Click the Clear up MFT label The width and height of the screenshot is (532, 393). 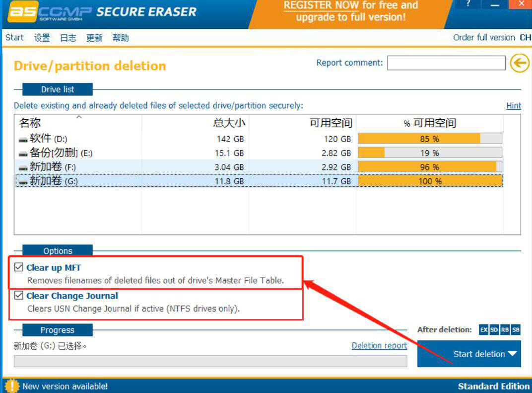pos(54,268)
